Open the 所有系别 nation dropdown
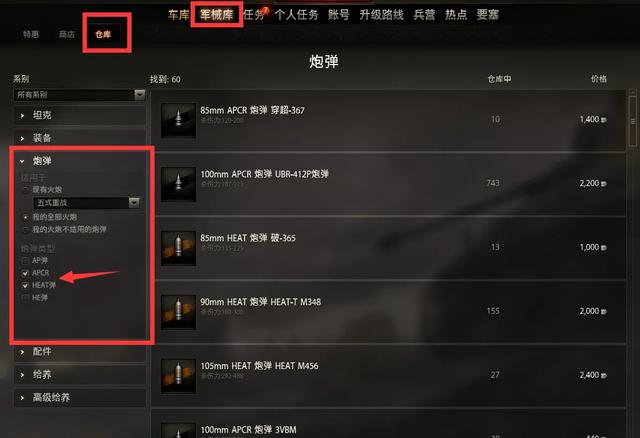Viewport: 640px width, 438px height. (x=79, y=95)
